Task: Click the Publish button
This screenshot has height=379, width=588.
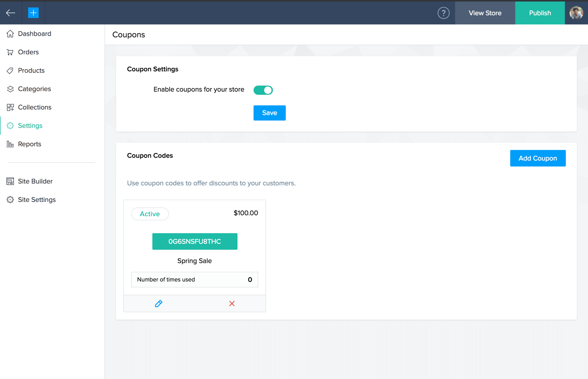Action: (540, 13)
